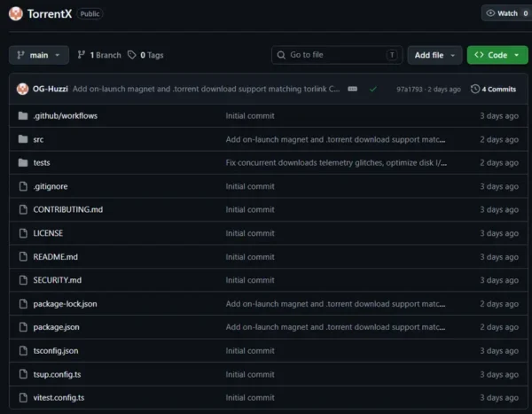Open the latest commit message link

pos(206,89)
